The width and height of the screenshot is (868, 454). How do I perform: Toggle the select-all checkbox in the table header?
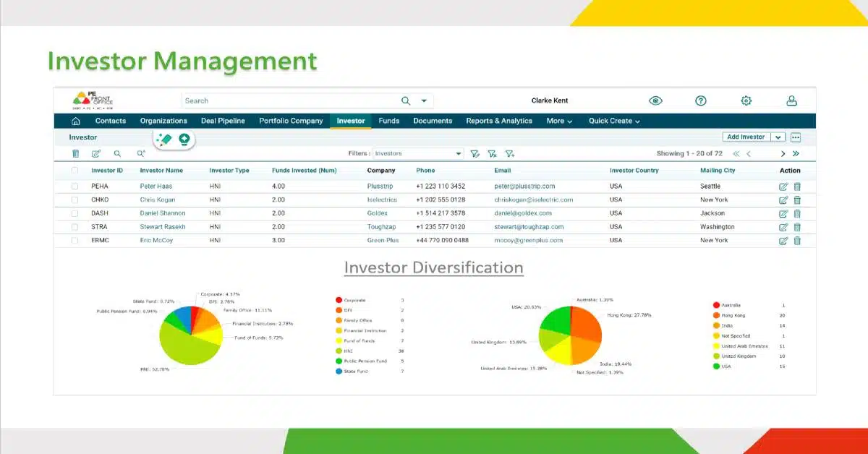(x=75, y=171)
